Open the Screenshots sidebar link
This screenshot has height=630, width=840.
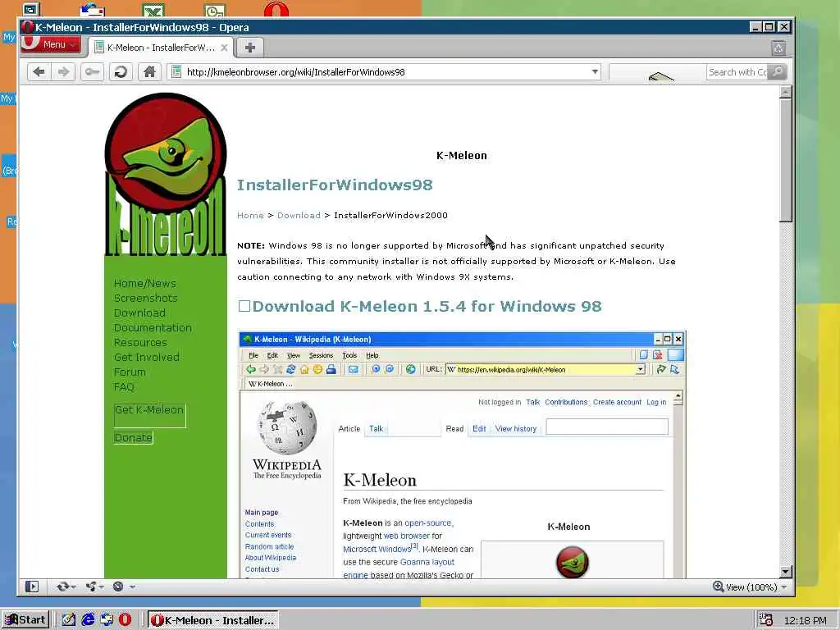[145, 298]
